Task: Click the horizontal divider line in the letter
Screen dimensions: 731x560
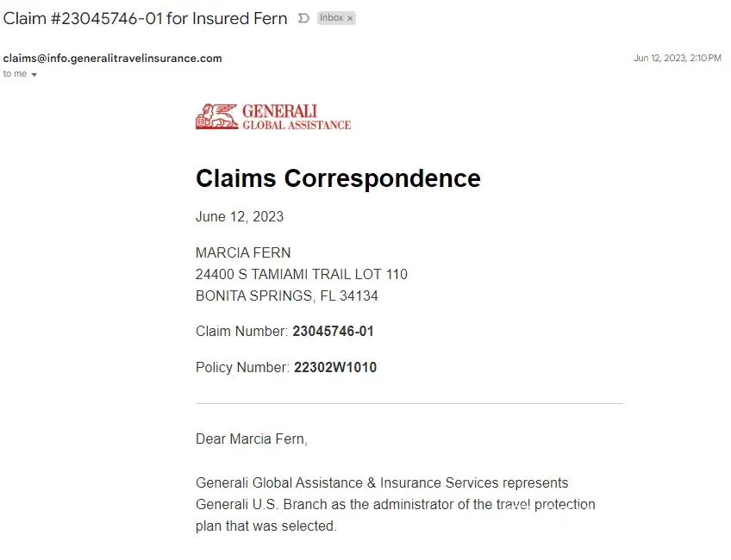Action: tap(409, 403)
